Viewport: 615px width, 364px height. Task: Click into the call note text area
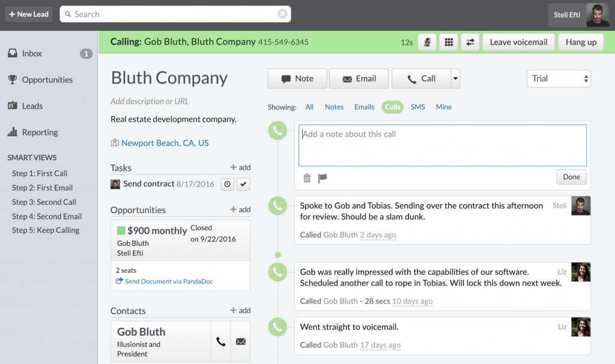click(x=442, y=145)
